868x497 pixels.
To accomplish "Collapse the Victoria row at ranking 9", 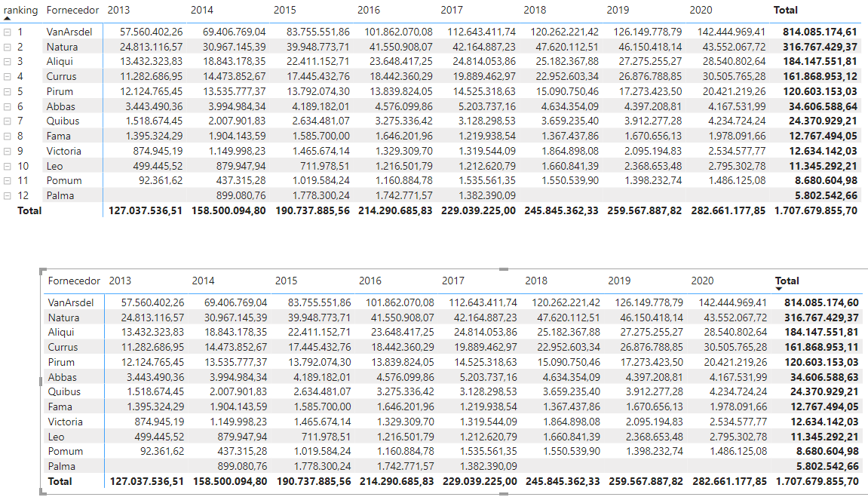I will 8,151.
